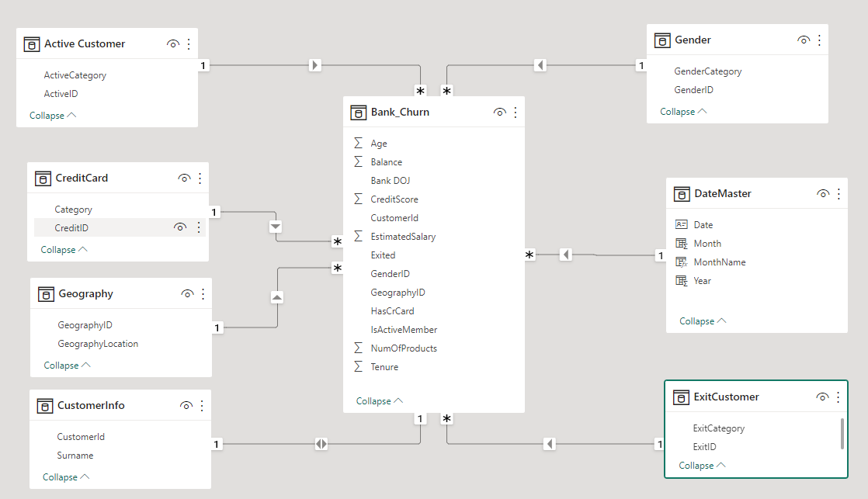Open more options for Geography table
The height and width of the screenshot is (499, 868).
coord(203,294)
